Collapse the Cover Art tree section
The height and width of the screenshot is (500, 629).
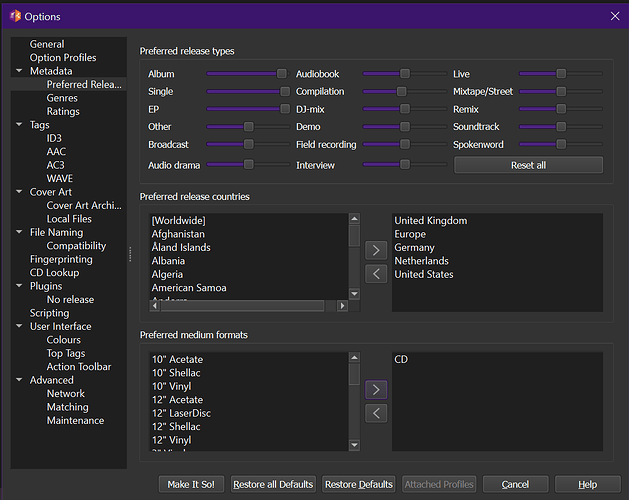tap(19, 192)
